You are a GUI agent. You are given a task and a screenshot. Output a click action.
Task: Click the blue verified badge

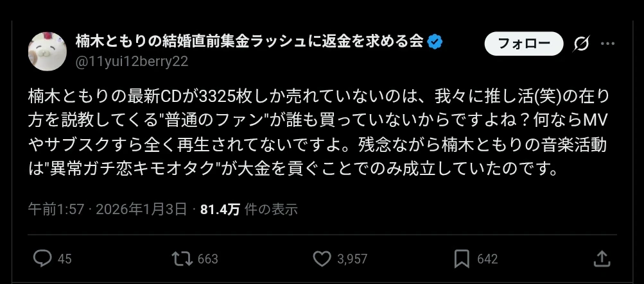click(x=435, y=42)
